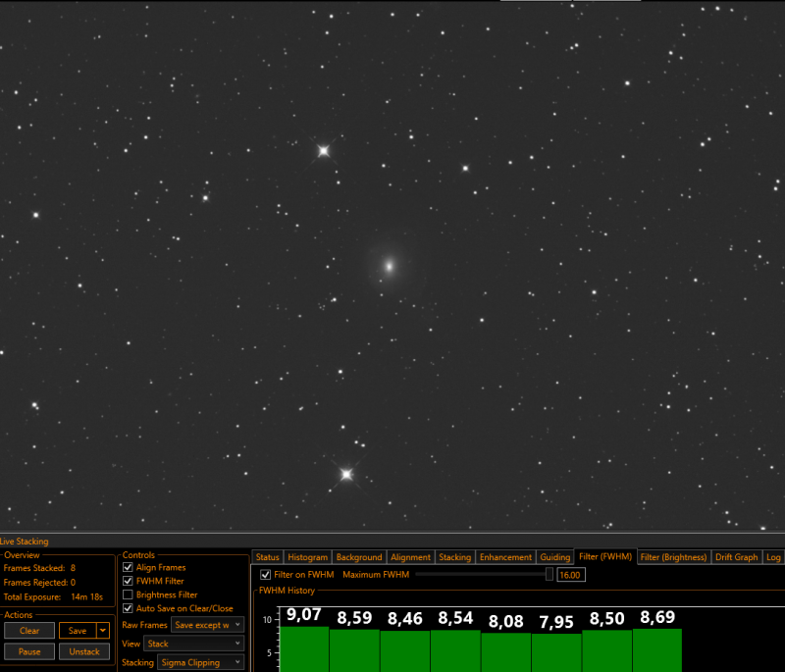This screenshot has width=785, height=672.
Task: Open the Save button's dropdown arrow
Action: pos(103,631)
